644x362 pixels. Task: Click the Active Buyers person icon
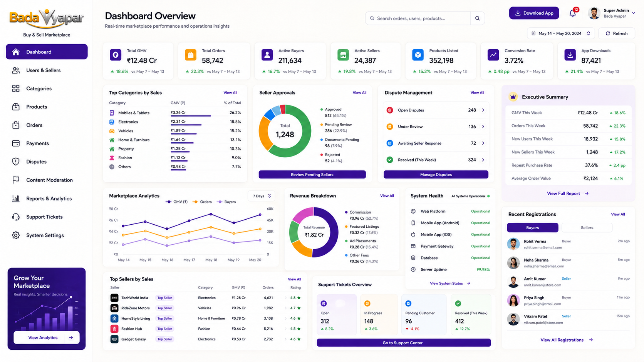(267, 55)
